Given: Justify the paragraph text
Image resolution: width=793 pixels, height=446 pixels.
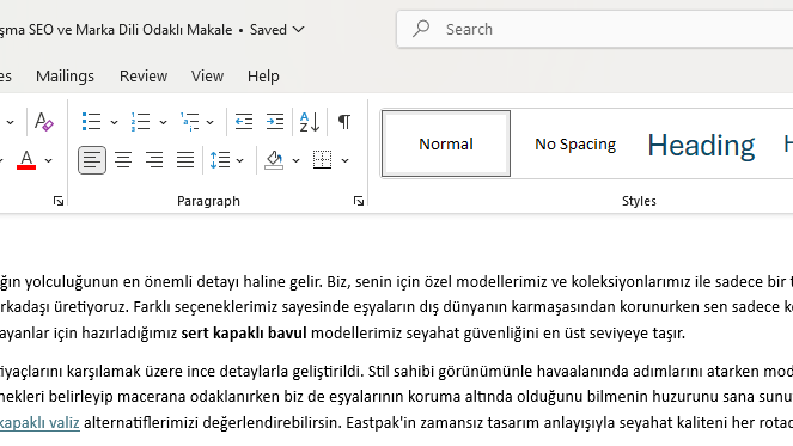Looking at the screenshot, I should pyautogui.click(x=185, y=160).
